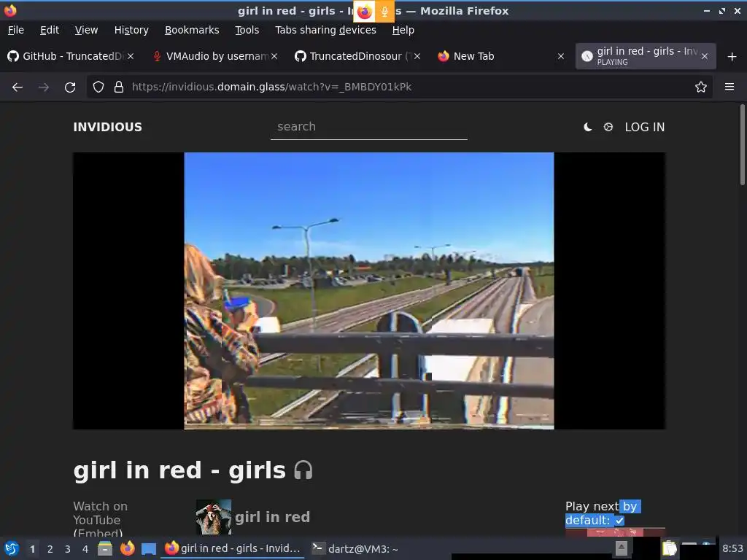Click Firefox sharing indicator logo
Image resolution: width=747 pixels, height=560 pixels.
365,12
